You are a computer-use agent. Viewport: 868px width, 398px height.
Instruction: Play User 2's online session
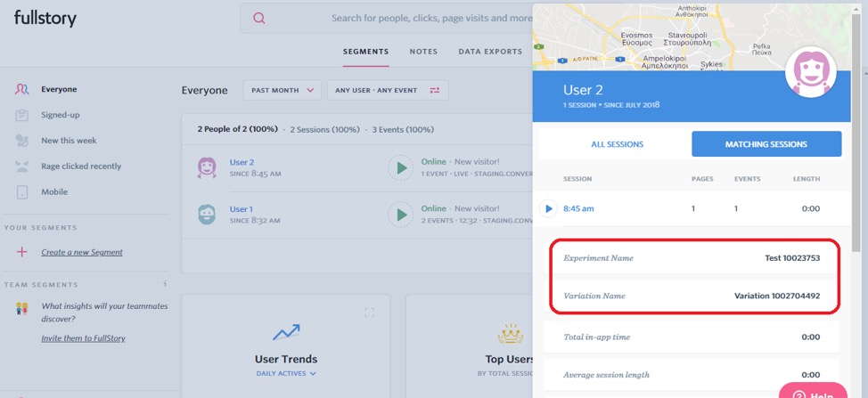(400, 167)
